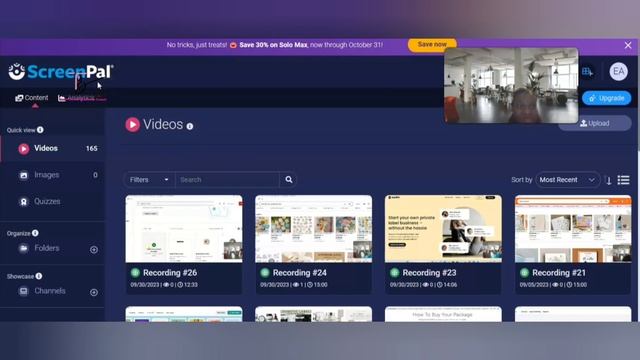Add a new channel with plus icon
Viewport: 640px width, 360px height.
pyautogui.click(x=94, y=292)
